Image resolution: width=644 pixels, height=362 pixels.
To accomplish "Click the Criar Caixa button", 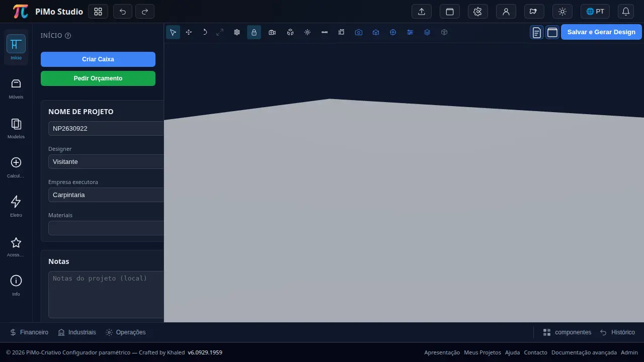I will 98,59.
